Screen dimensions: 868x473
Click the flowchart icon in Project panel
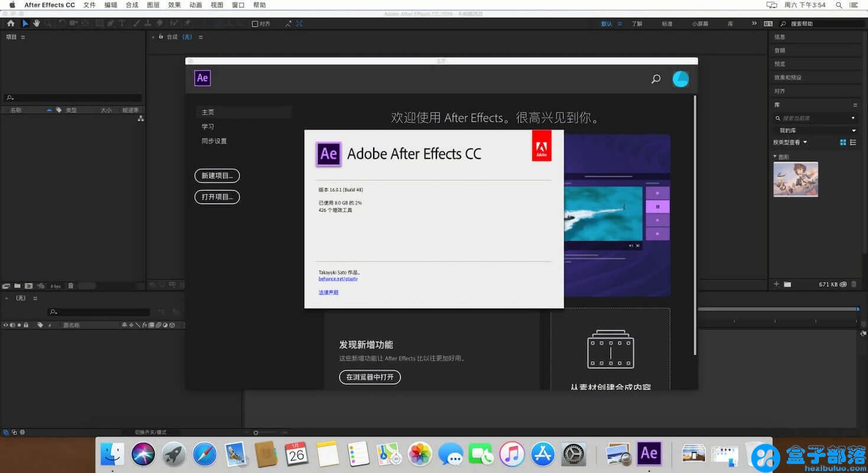point(140,118)
